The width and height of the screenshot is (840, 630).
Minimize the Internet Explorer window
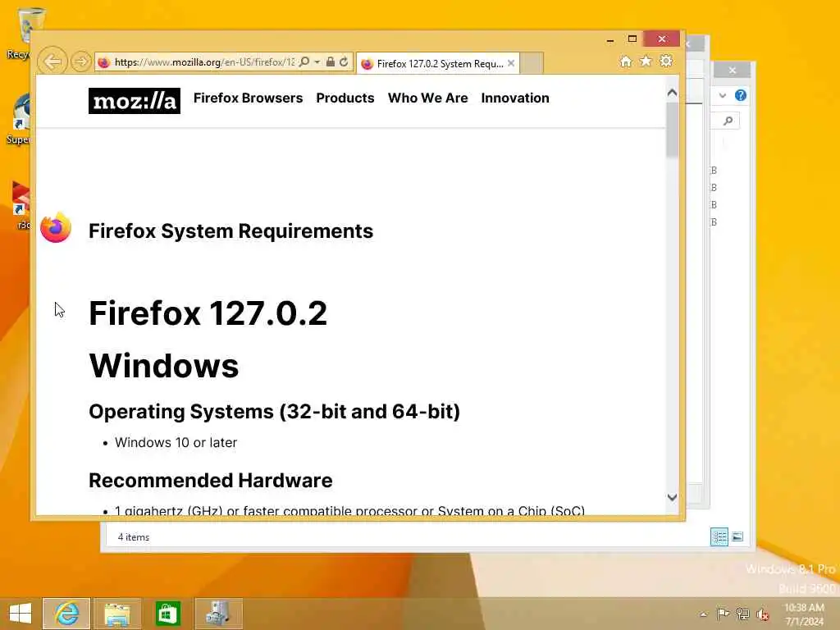coord(610,39)
